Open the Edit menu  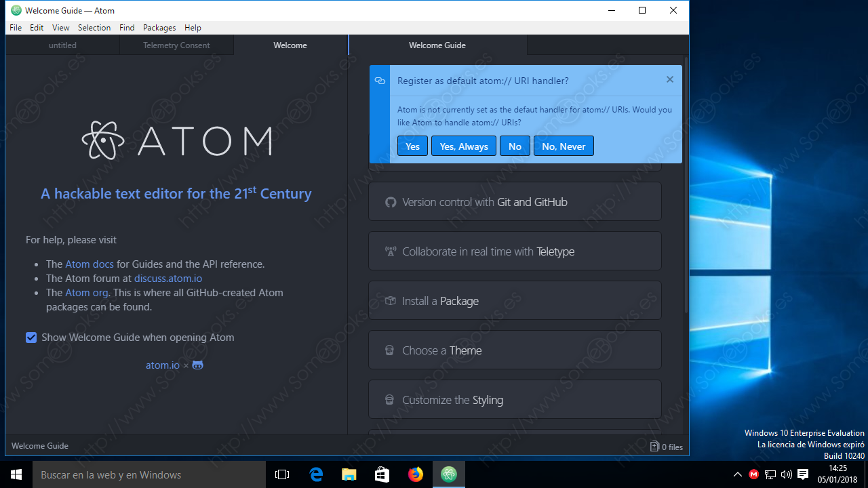coord(37,28)
